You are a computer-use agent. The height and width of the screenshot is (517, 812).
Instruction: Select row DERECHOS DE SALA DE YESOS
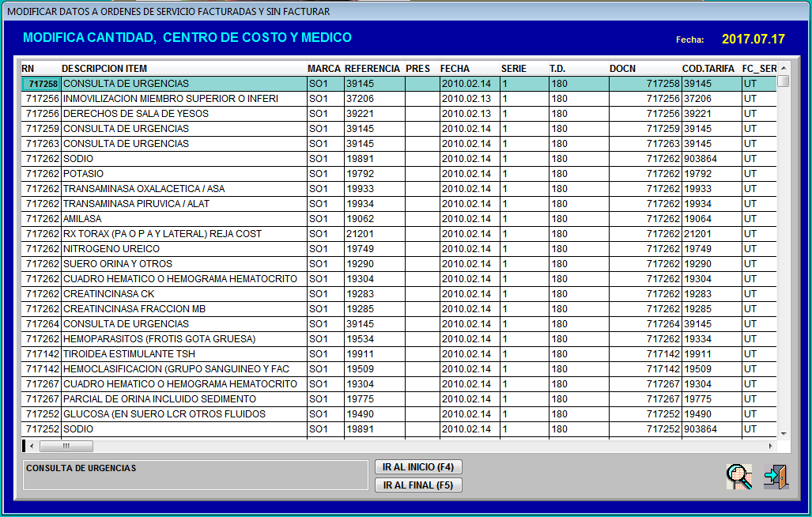pos(398,114)
